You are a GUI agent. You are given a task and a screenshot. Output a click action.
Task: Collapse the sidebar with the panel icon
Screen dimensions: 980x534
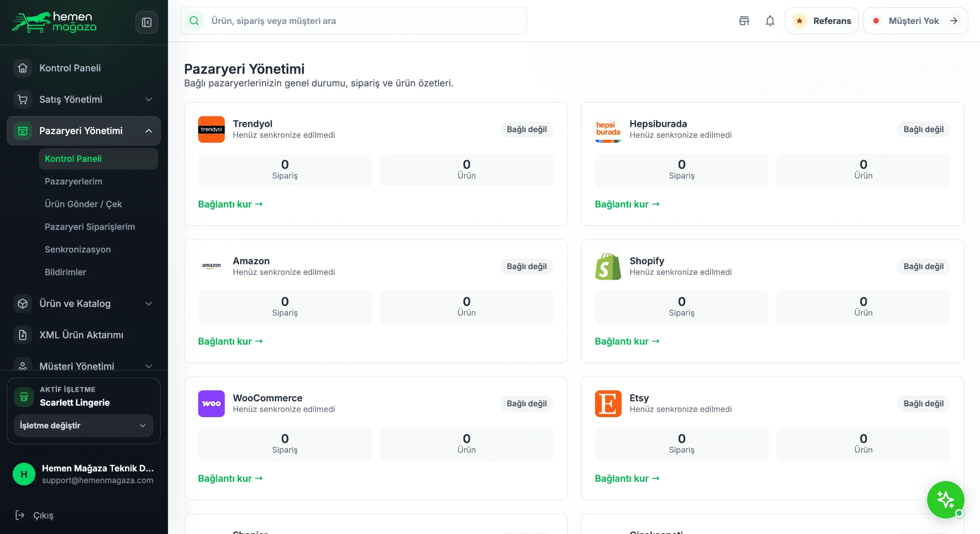click(x=146, y=22)
